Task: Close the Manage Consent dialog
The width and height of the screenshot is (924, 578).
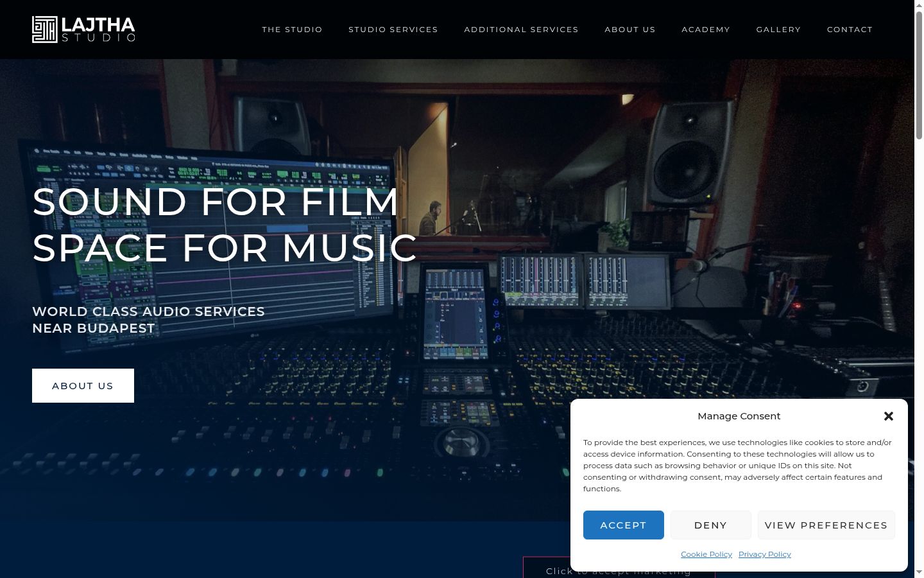Action: [889, 416]
